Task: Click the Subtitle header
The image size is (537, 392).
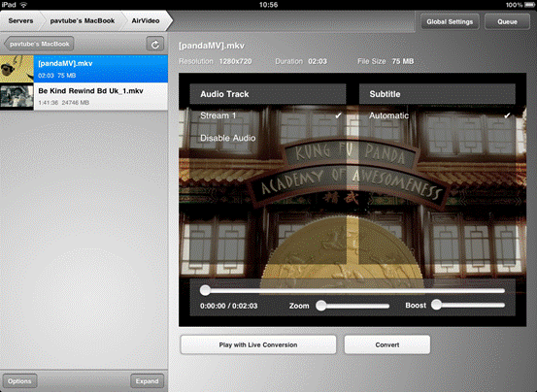Action: point(437,94)
